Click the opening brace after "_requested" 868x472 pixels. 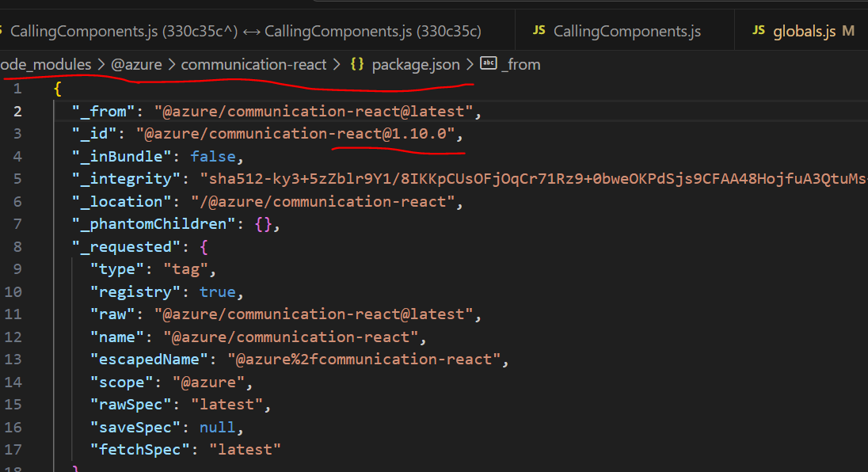pyautogui.click(x=204, y=247)
